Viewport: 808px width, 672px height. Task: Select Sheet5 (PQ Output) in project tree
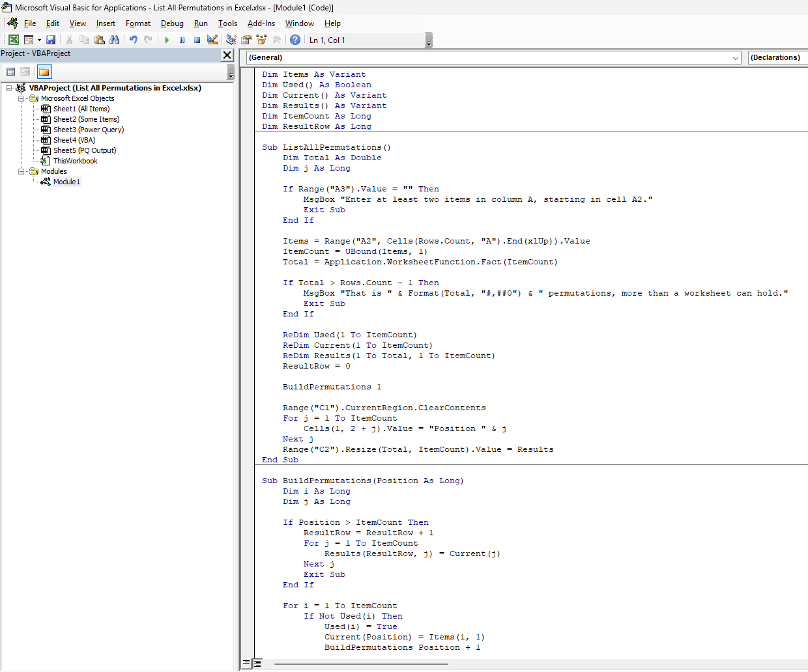click(x=85, y=150)
